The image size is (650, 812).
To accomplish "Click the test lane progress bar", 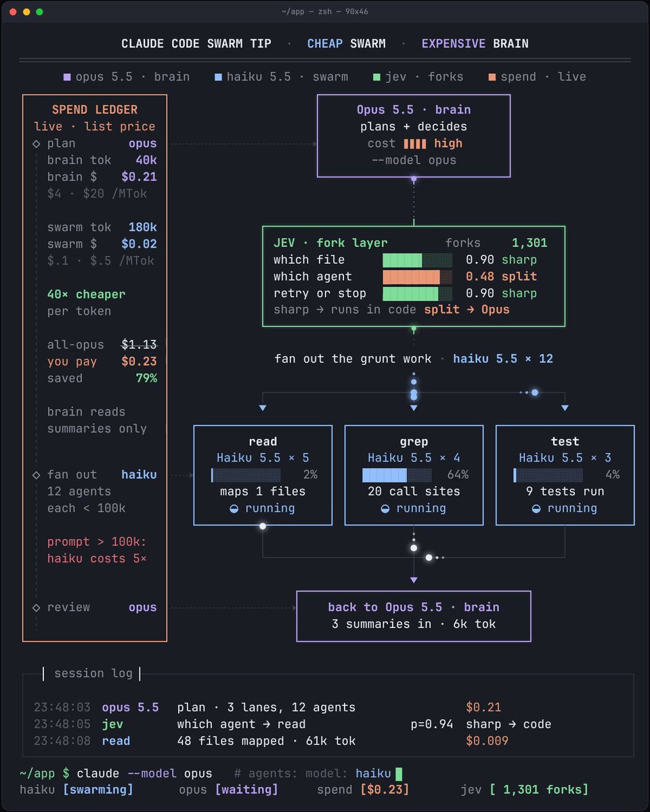I will click(548, 475).
